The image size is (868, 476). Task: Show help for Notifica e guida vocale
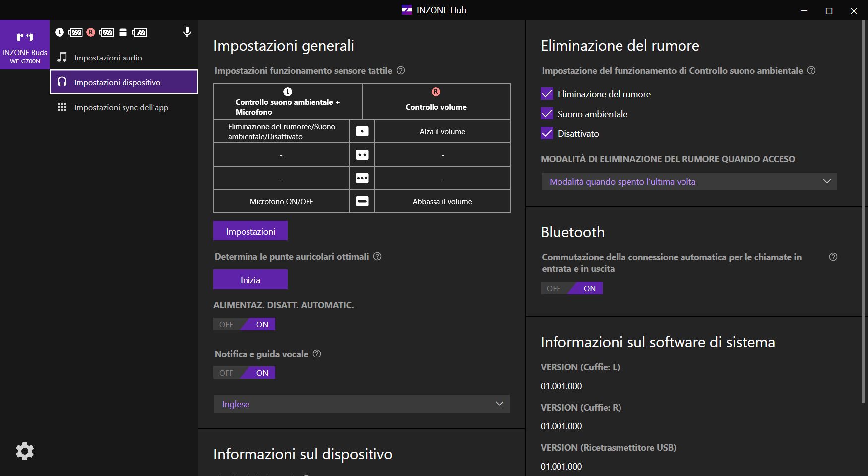(317, 354)
